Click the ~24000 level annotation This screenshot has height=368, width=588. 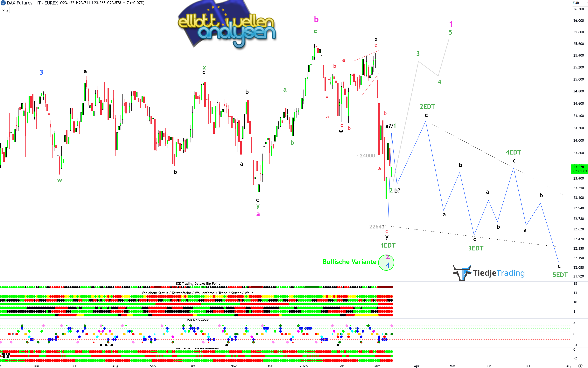(x=366, y=155)
